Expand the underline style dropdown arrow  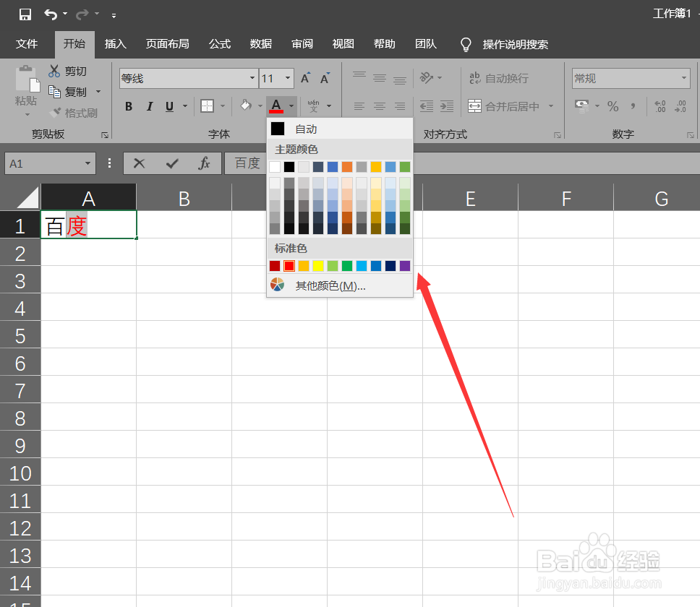click(185, 106)
